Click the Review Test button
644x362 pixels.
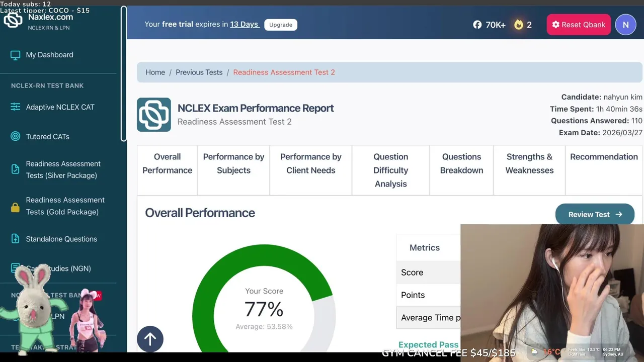coord(595,215)
